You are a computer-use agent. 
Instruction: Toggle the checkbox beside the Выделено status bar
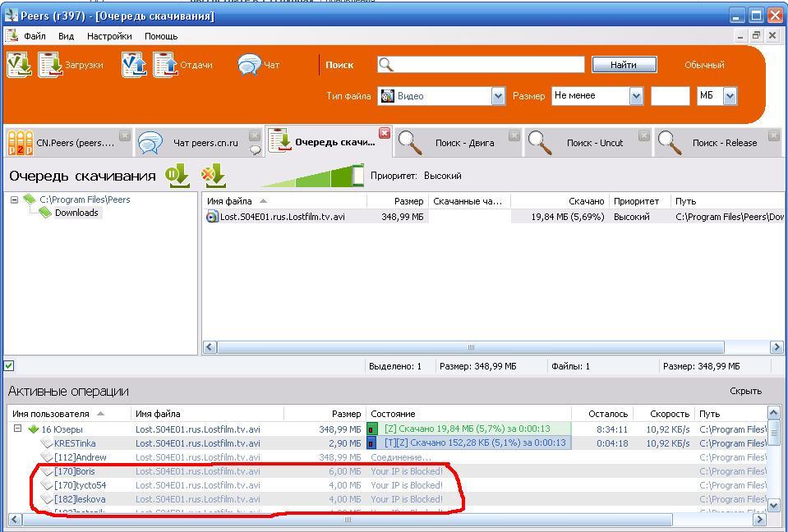pyautogui.click(x=8, y=366)
